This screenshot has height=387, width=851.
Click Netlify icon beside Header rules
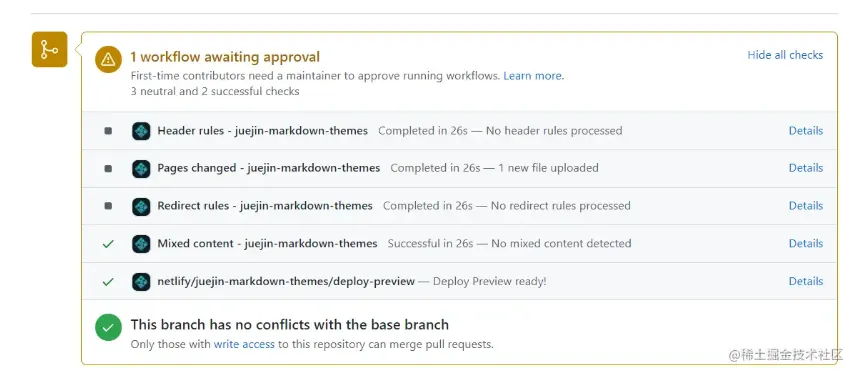point(141,131)
